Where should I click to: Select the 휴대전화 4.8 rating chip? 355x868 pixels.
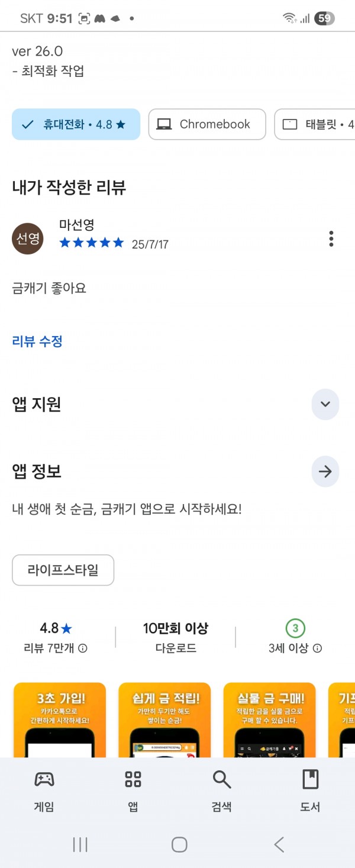[76, 124]
